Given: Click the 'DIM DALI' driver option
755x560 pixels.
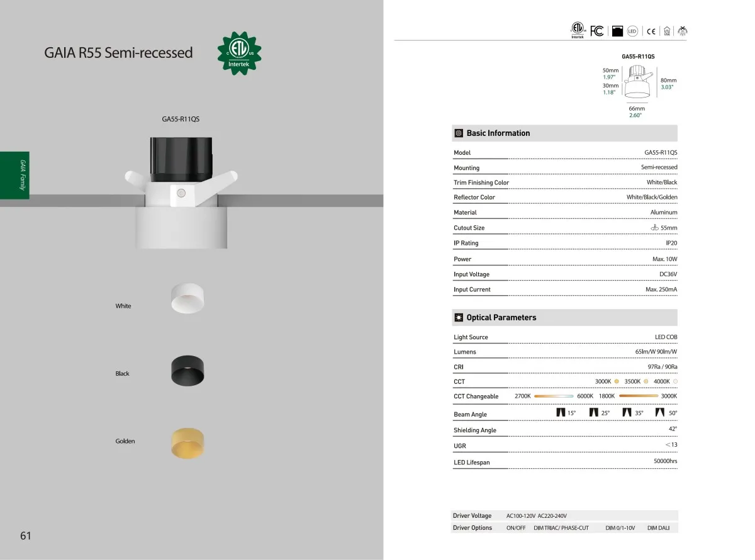Looking at the screenshot, I should click(658, 528).
